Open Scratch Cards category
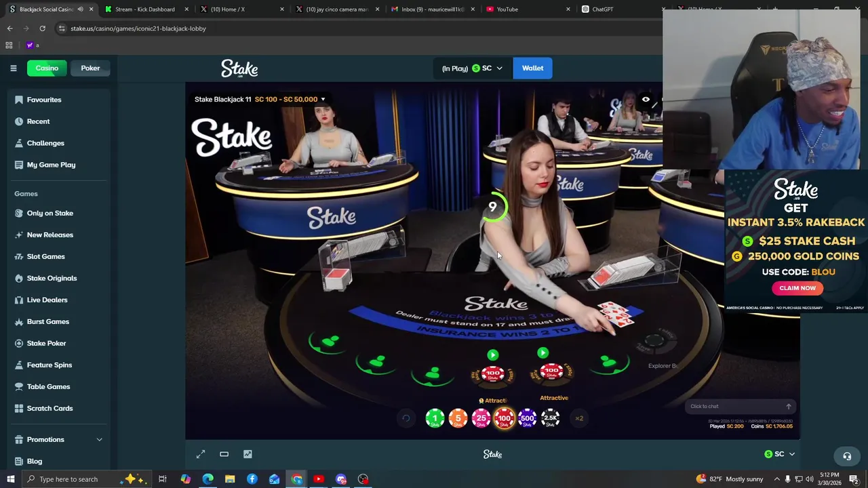868x488 pixels. [50, 408]
